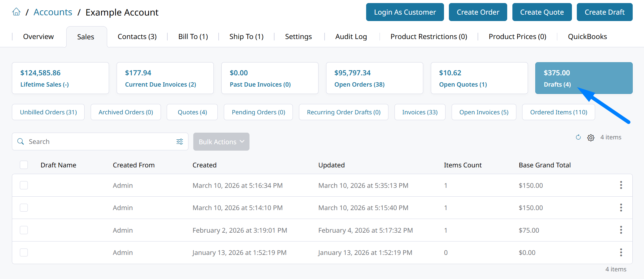The image size is (644, 279).
Task: Open row actions menu for $75.00 draft
Action: (x=621, y=230)
